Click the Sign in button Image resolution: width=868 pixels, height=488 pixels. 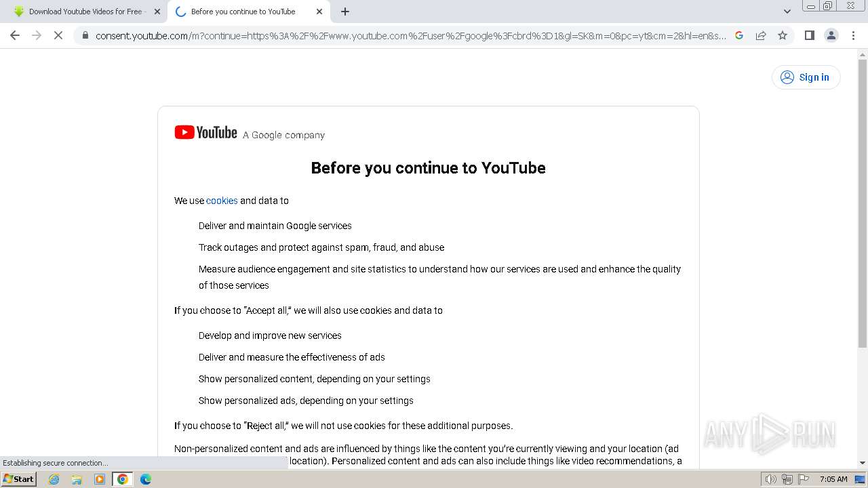coord(806,77)
